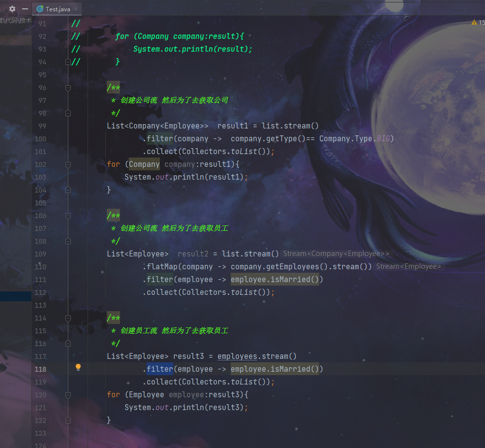Click result1 variable declaration on line 99

(x=233, y=126)
